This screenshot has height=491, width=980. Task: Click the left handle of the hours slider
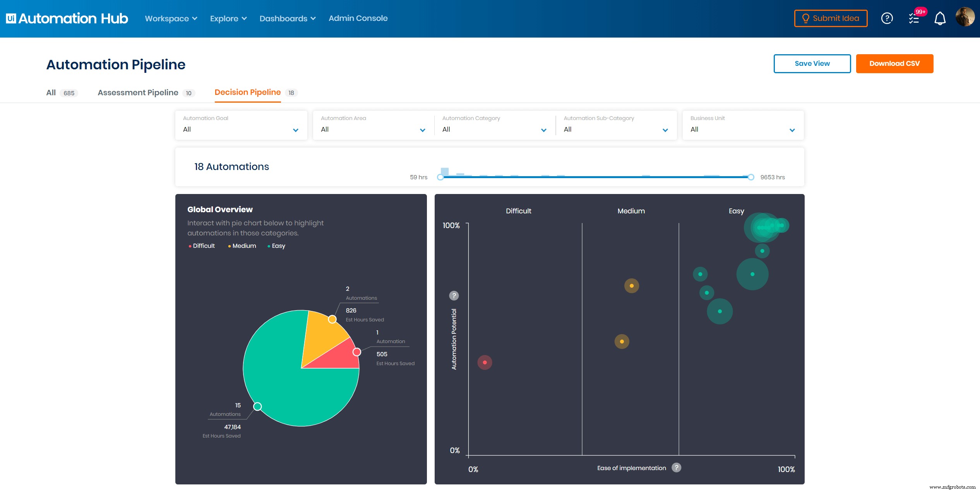pyautogui.click(x=440, y=177)
